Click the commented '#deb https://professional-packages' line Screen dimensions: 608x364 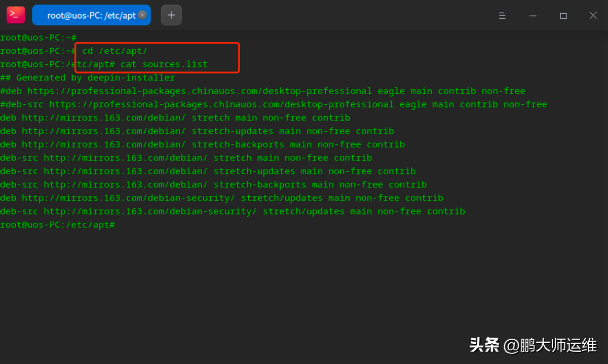[x=262, y=91]
